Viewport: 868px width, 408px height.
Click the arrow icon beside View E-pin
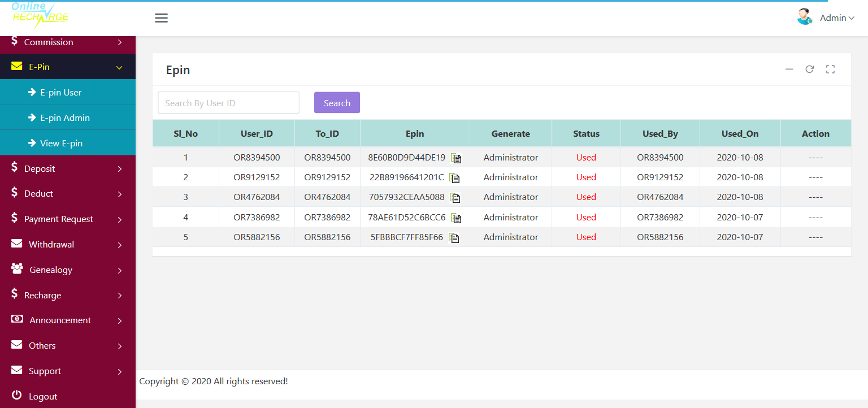point(32,143)
